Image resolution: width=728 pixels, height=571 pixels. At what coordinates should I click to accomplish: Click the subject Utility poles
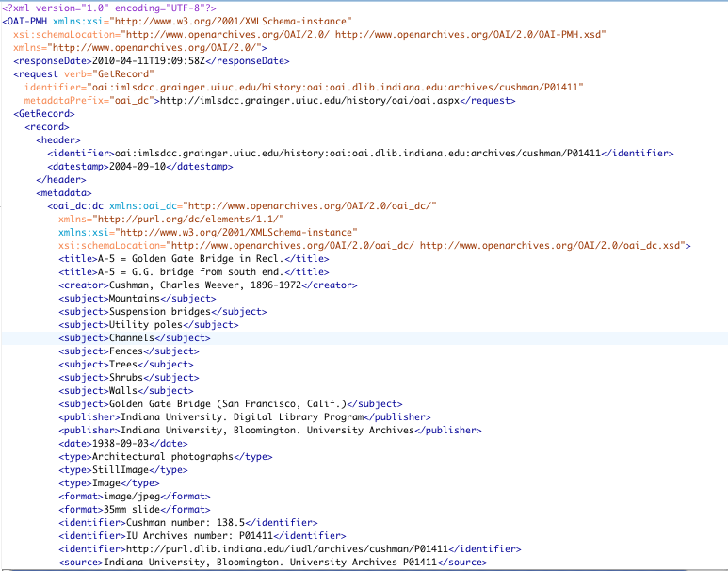(x=149, y=325)
